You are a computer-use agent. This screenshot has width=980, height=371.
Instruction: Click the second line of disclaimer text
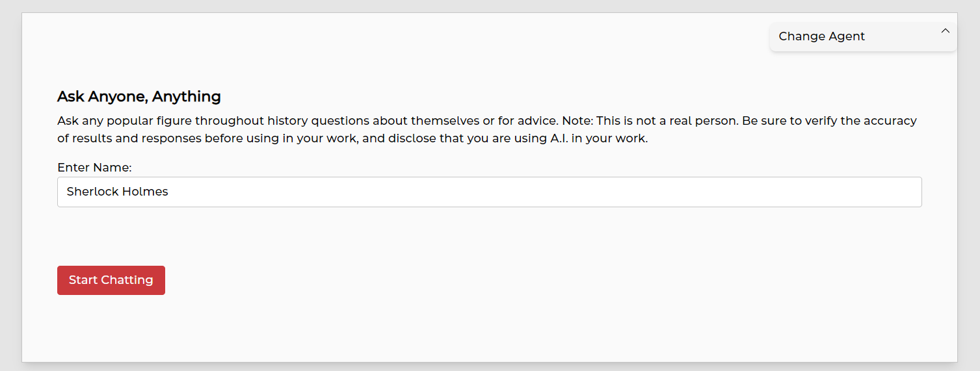(x=352, y=139)
